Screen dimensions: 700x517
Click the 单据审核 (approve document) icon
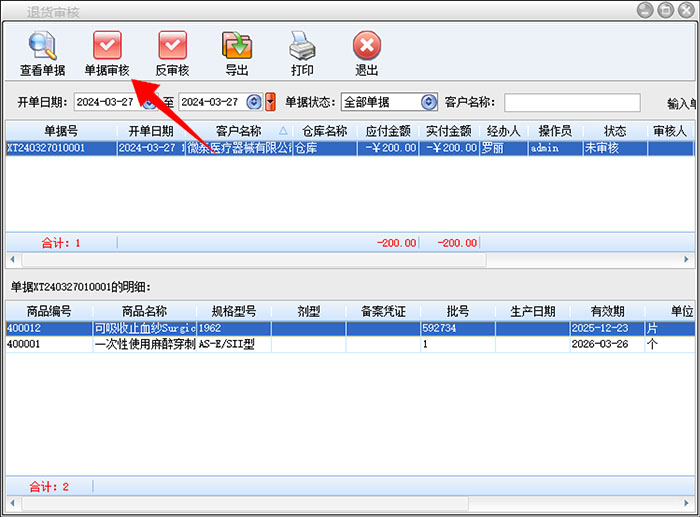pyautogui.click(x=107, y=46)
